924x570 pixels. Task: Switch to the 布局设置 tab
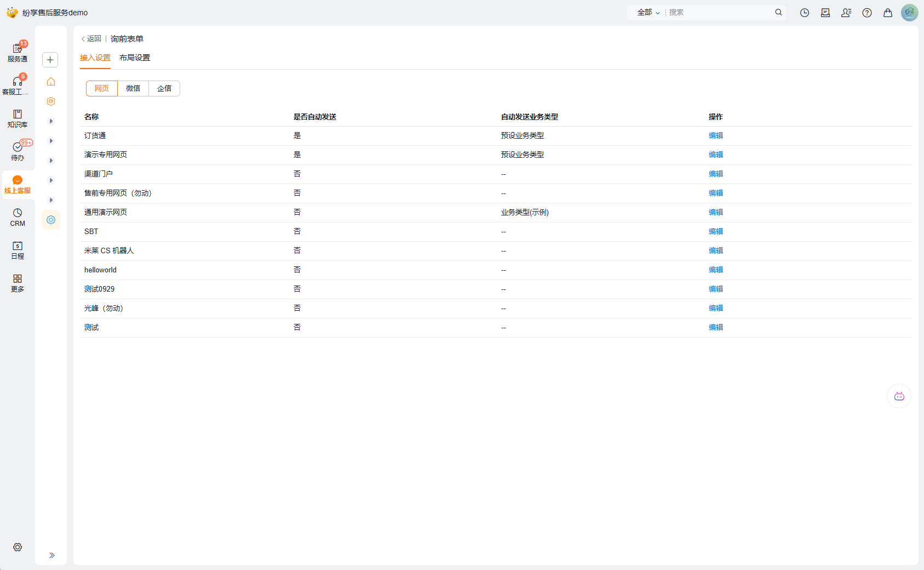click(x=135, y=58)
